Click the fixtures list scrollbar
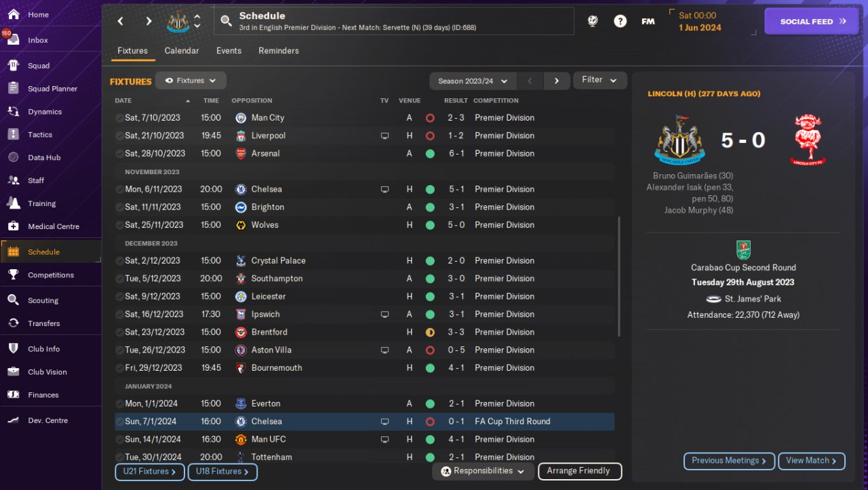 (618, 277)
